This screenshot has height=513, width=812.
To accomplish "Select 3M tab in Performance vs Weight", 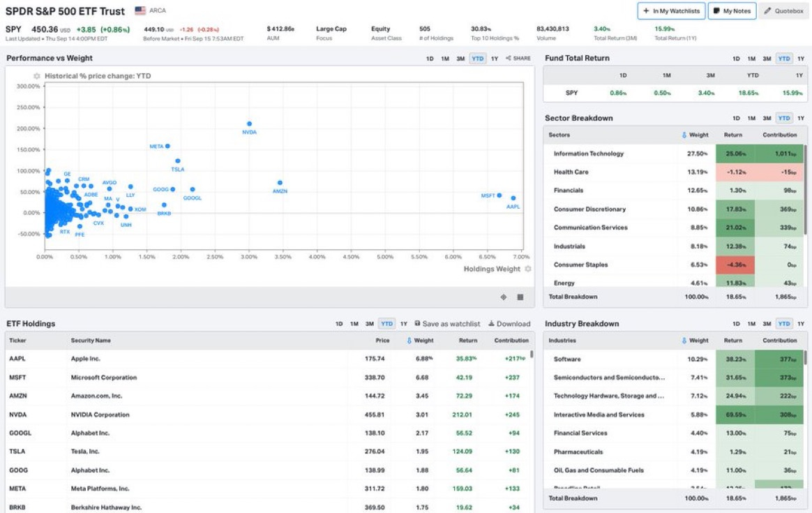I will 460,59.
